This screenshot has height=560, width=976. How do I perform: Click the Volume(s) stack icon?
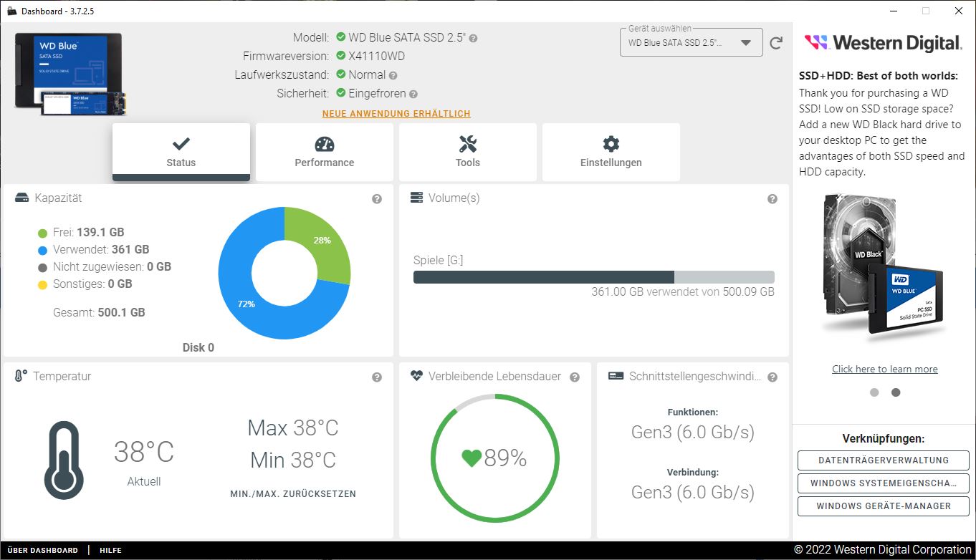416,198
